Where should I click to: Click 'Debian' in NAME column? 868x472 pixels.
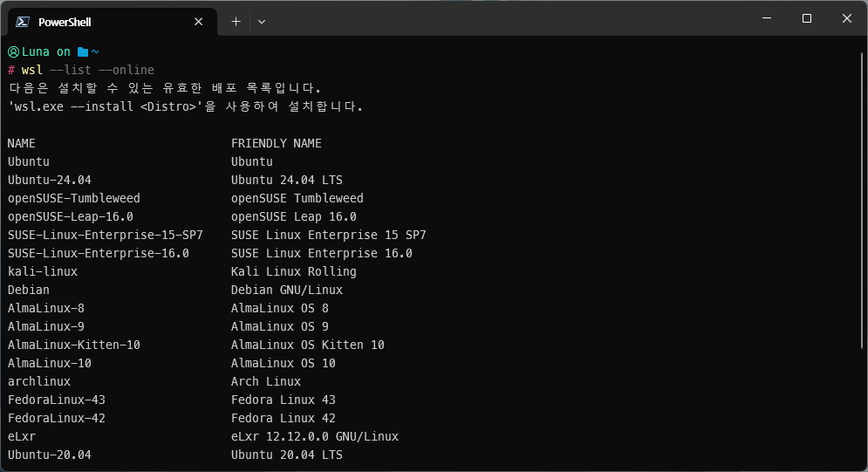pos(28,290)
